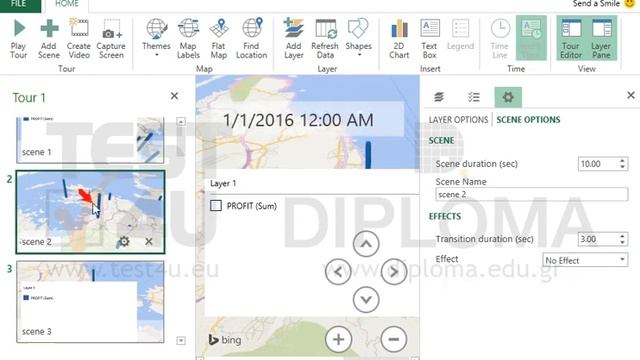Toggle the Tour Editor pane
This screenshot has height=360, width=640.
pyautogui.click(x=571, y=38)
